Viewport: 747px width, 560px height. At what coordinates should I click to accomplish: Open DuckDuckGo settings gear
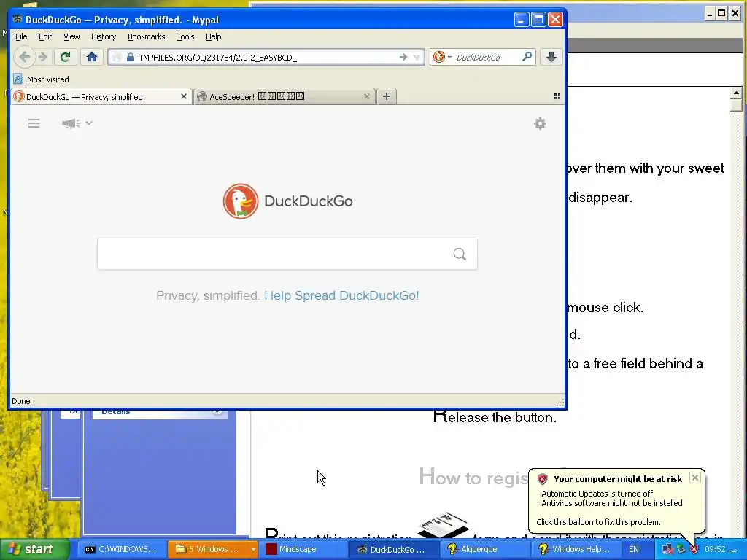(x=540, y=124)
